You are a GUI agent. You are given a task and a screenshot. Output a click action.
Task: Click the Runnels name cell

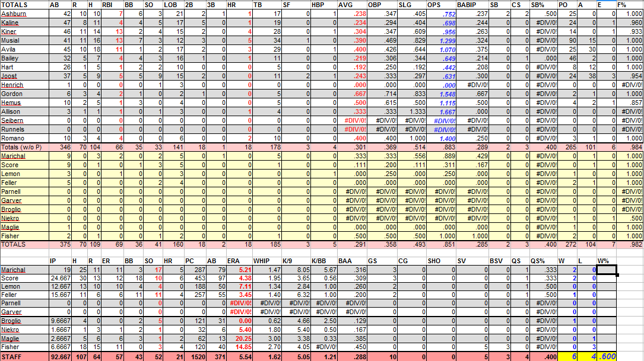point(24,130)
